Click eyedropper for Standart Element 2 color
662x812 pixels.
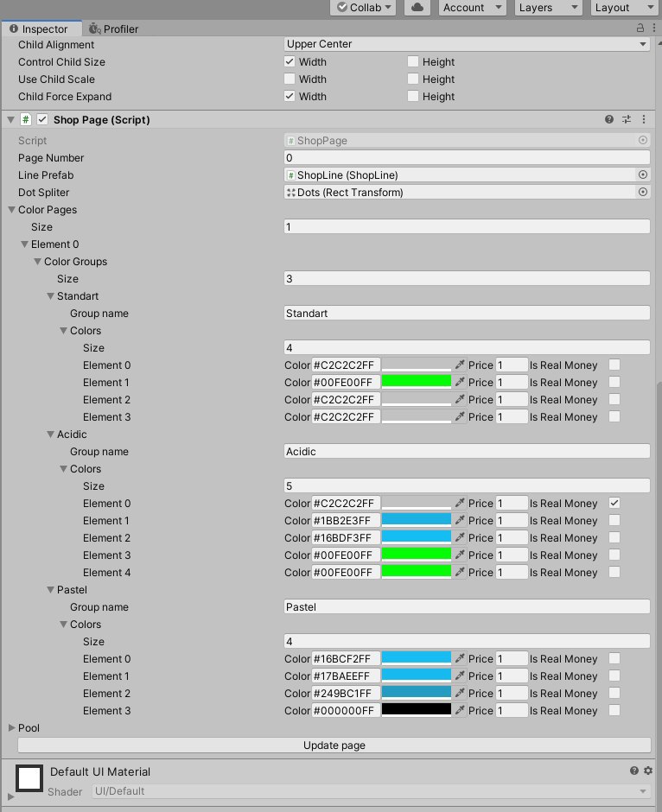pos(460,399)
